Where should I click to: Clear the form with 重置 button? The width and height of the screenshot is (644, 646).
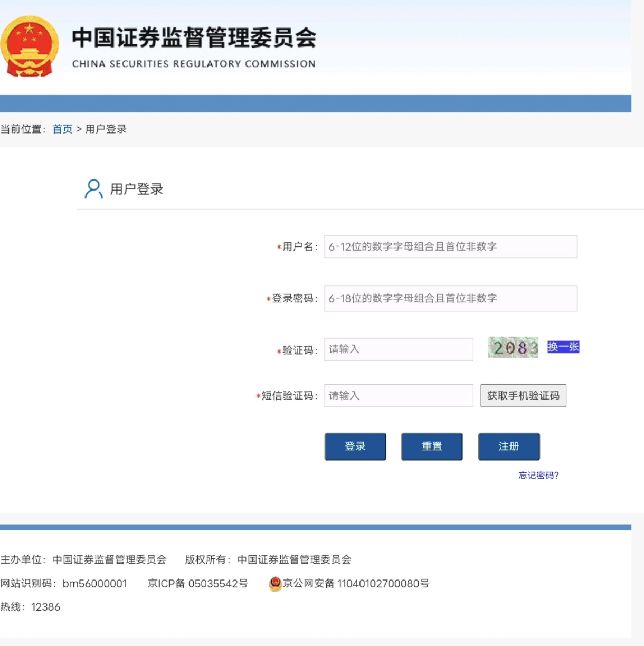point(432,446)
